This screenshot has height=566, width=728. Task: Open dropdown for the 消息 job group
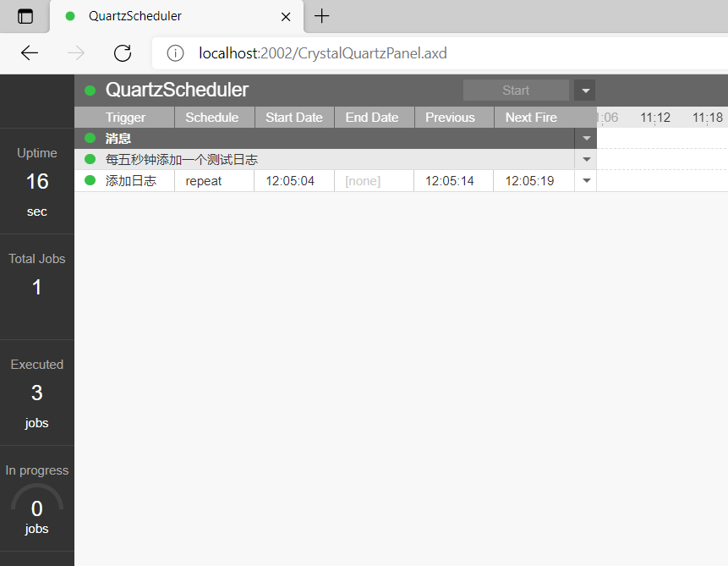[586, 138]
